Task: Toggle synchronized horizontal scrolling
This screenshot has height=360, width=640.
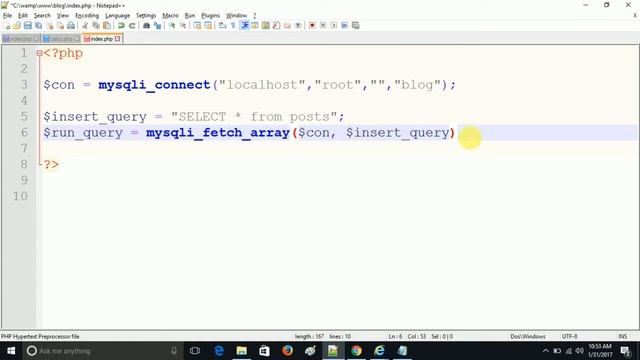Action: point(208,26)
